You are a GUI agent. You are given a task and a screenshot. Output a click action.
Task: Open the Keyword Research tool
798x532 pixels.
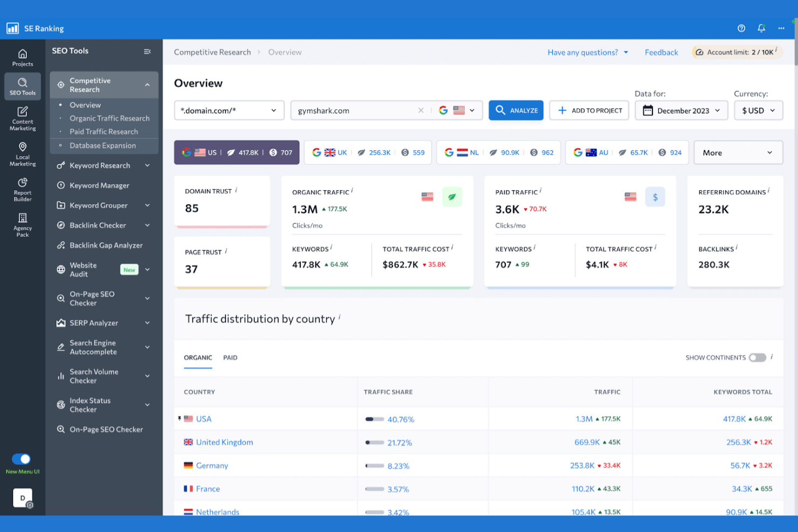pos(100,165)
